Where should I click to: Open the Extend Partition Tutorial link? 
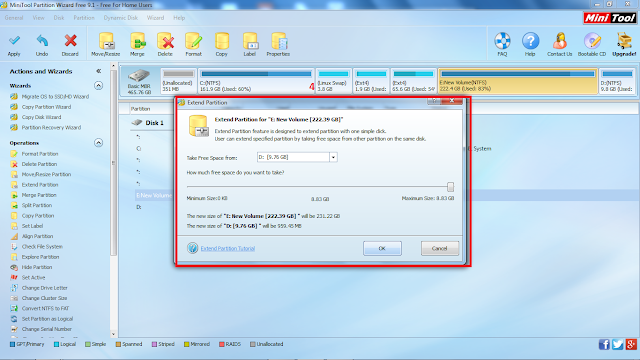pyautogui.click(x=228, y=248)
